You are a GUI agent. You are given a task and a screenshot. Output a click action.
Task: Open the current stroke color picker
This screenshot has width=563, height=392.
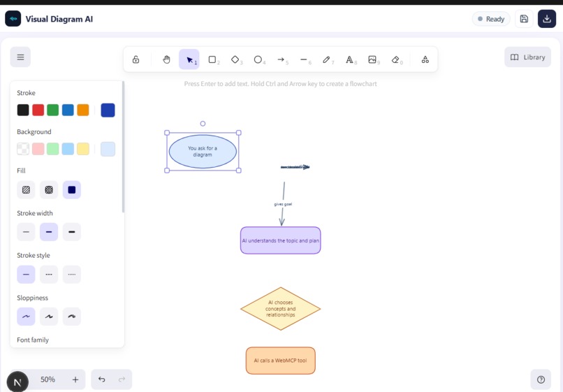coord(108,110)
